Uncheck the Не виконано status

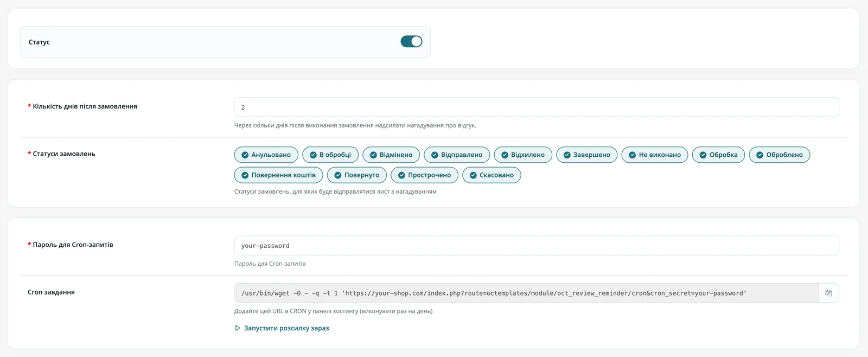tap(655, 155)
